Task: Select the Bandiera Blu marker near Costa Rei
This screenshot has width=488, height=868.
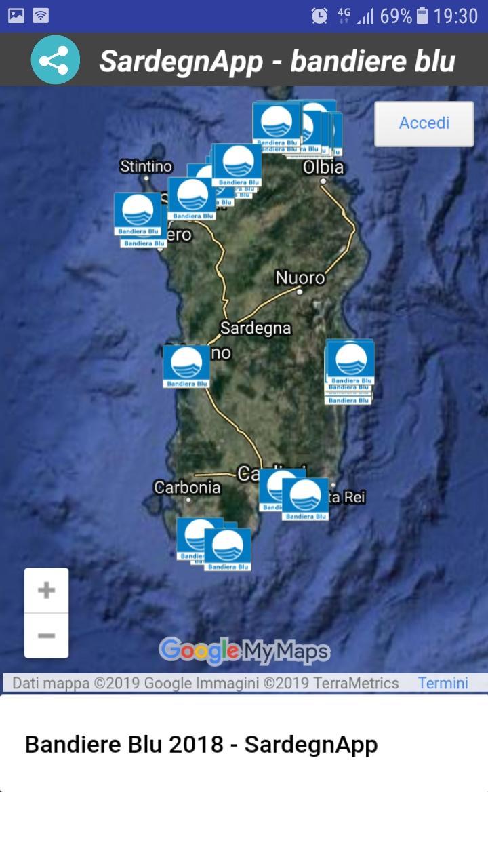Action: pyautogui.click(x=305, y=499)
